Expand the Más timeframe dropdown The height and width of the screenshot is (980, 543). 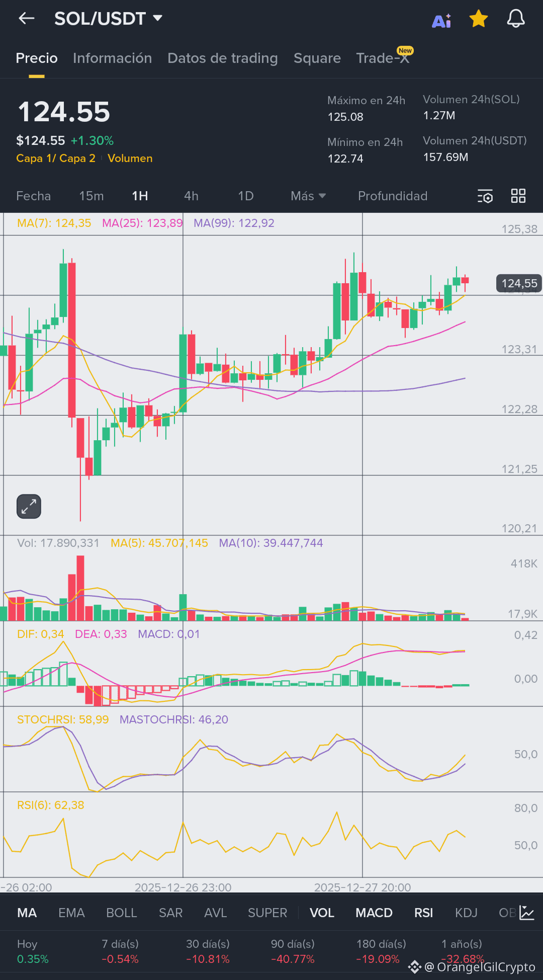click(x=308, y=196)
